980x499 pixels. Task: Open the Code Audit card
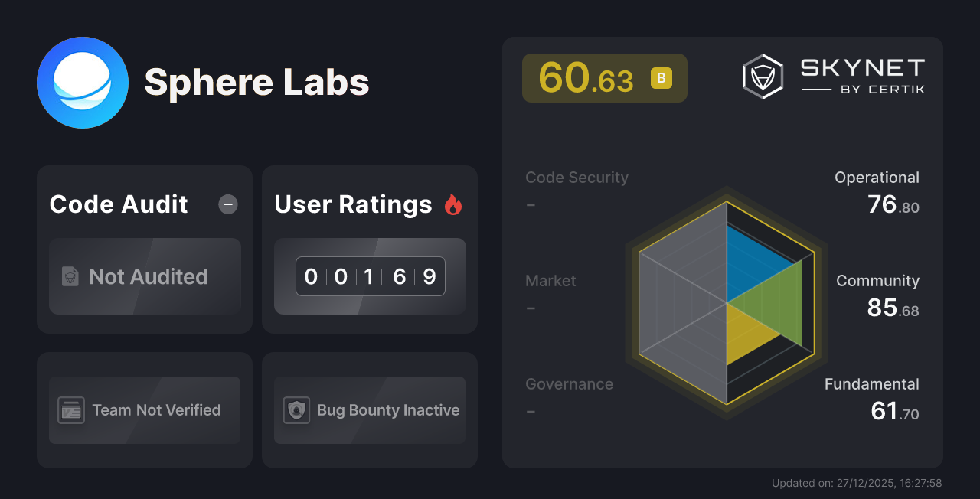click(x=145, y=249)
